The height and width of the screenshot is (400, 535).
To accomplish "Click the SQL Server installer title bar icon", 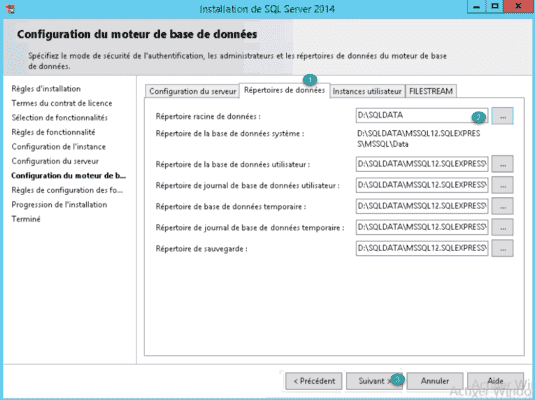I will (x=10, y=9).
